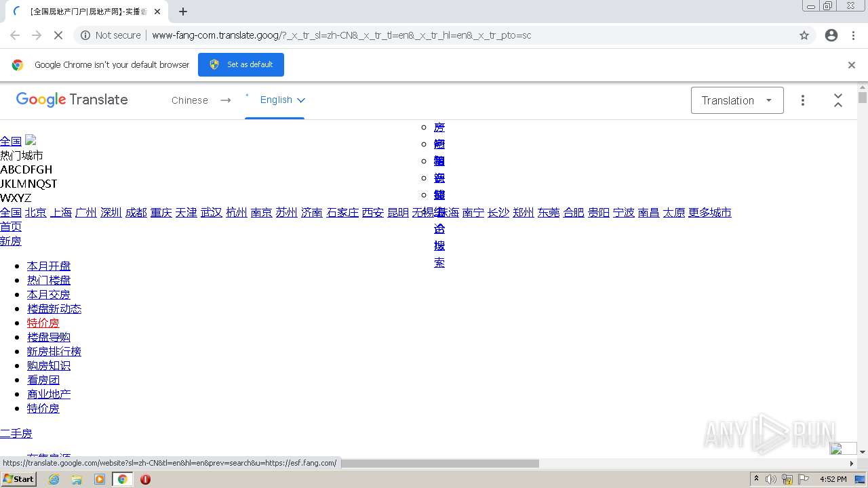This screenshot has width=868, height=488.
Task: Click the Chrome taskbar icon
Action: (123, 479)
